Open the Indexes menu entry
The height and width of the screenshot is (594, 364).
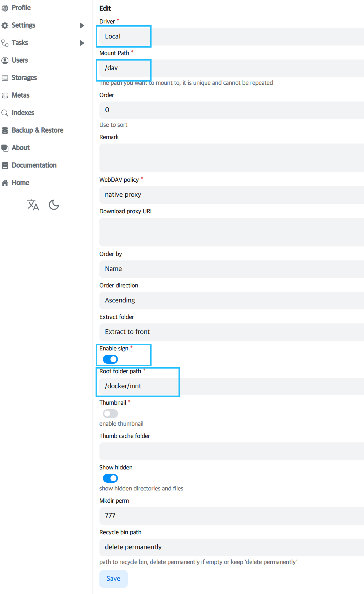point(23,113)
